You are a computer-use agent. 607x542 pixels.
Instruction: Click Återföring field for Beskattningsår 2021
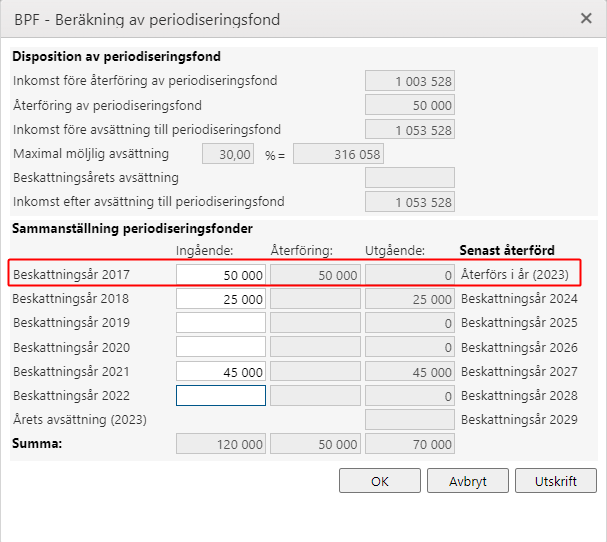coord(316,372)
